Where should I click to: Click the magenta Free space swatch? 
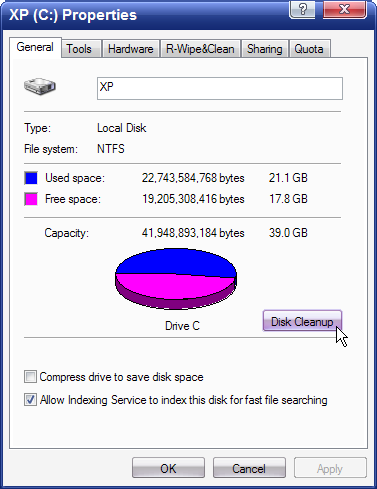coord(31,199)
